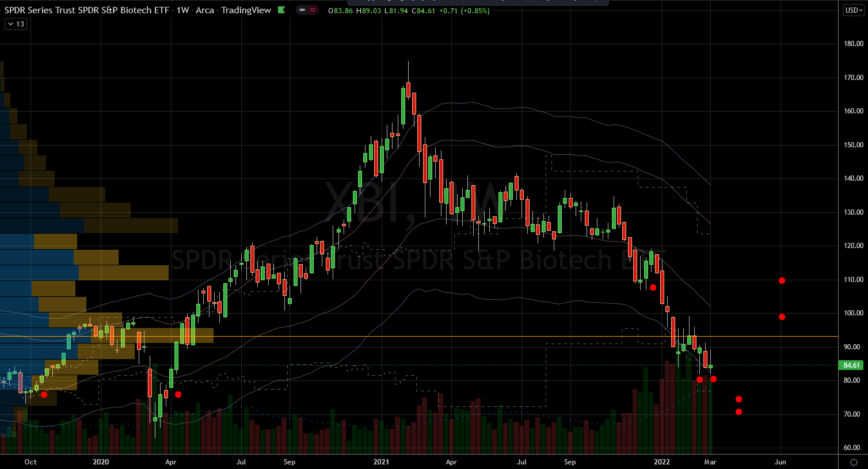The width and height of the screenshot is (868, 469).
Task: Click the TradingView label in the chart legend
Action: tap(246, 10)
